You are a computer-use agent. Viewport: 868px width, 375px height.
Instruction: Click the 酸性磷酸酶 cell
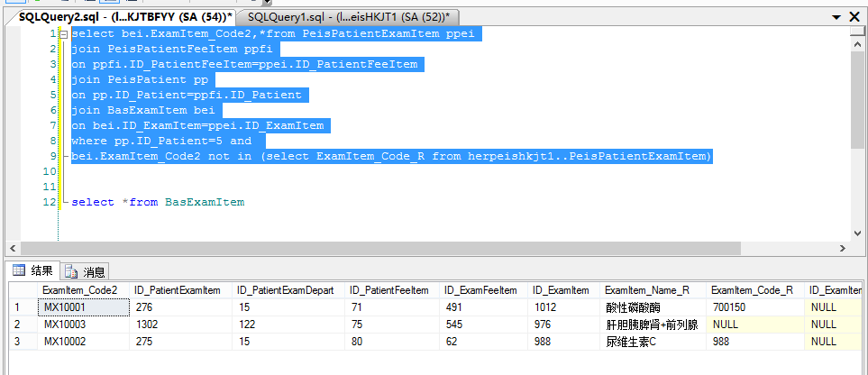(x=653, y=306)
